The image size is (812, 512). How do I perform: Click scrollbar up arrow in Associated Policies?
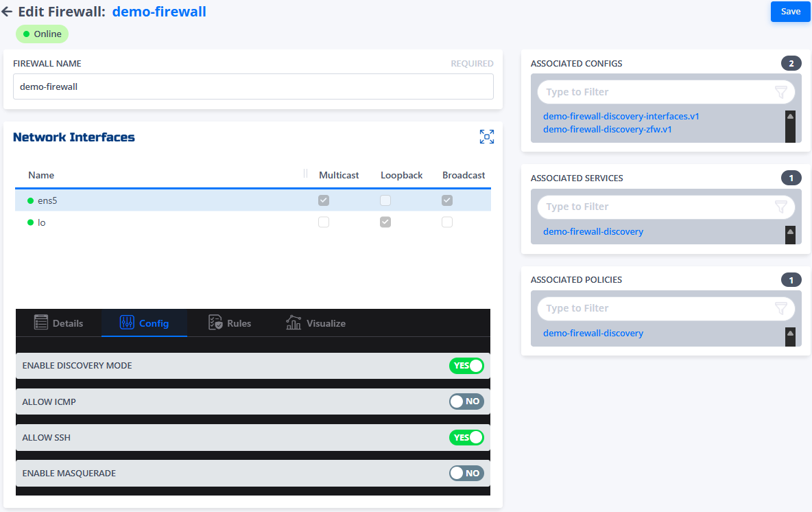click(790, 334)
